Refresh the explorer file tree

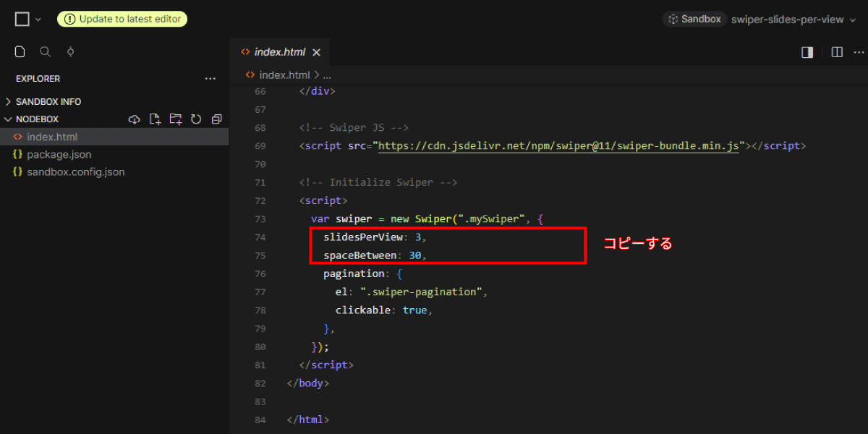(196, 119)
